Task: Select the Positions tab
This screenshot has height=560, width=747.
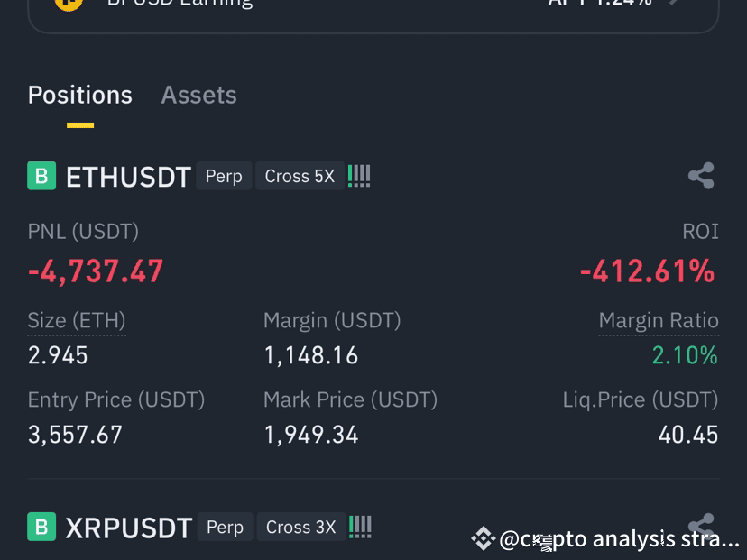Action: [x=79, y=95]
